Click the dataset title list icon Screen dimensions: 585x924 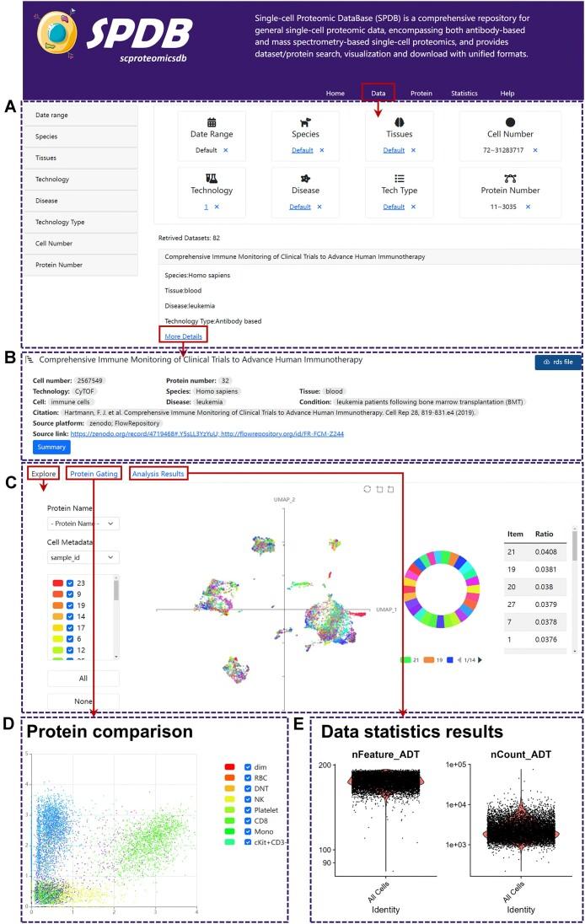(x=30, y=359)
